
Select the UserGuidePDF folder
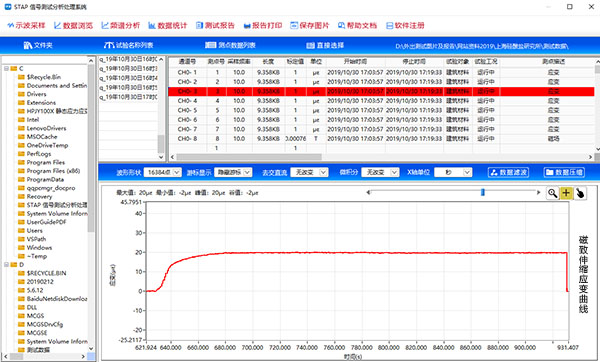46,222
